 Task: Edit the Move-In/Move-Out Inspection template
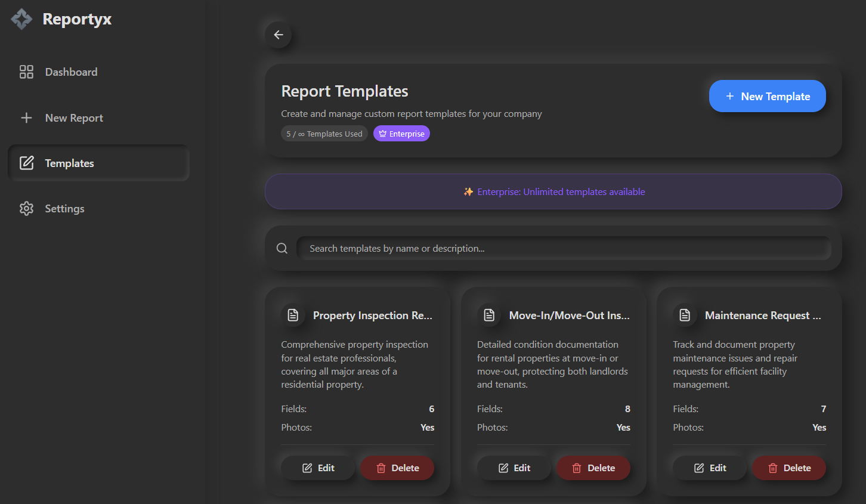[514, 468]
